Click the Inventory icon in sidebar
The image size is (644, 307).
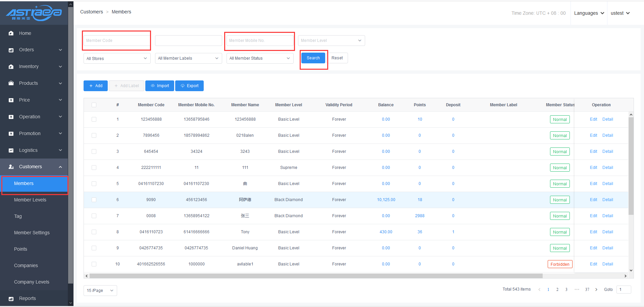click(x=11, y=67)
